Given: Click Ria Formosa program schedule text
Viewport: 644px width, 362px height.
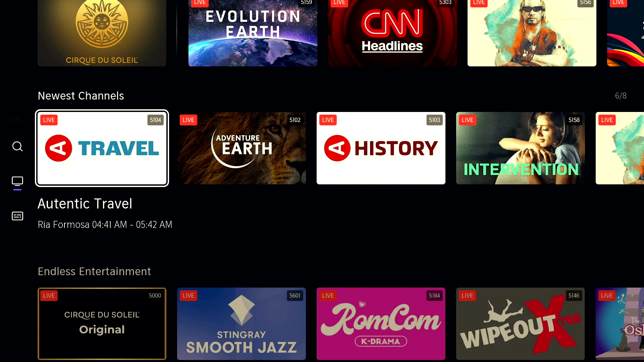Looking at the screenshot, I should click(x=105, y=225).
